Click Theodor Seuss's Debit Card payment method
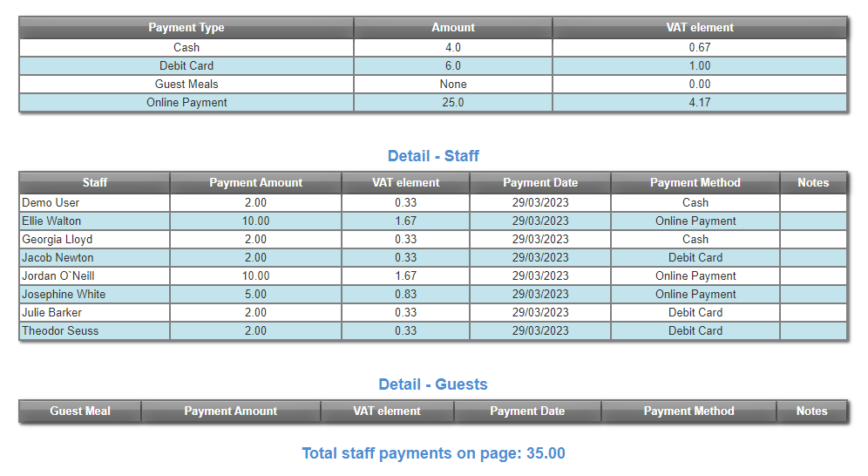The width and height of the screenshot is (868, 476). (695, 330)
